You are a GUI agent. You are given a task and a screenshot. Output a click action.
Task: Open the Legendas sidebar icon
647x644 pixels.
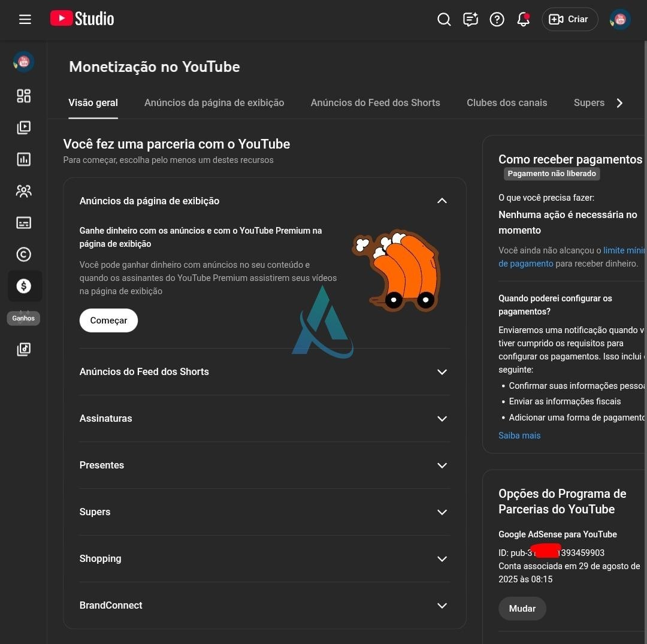[x=24, y=223]
